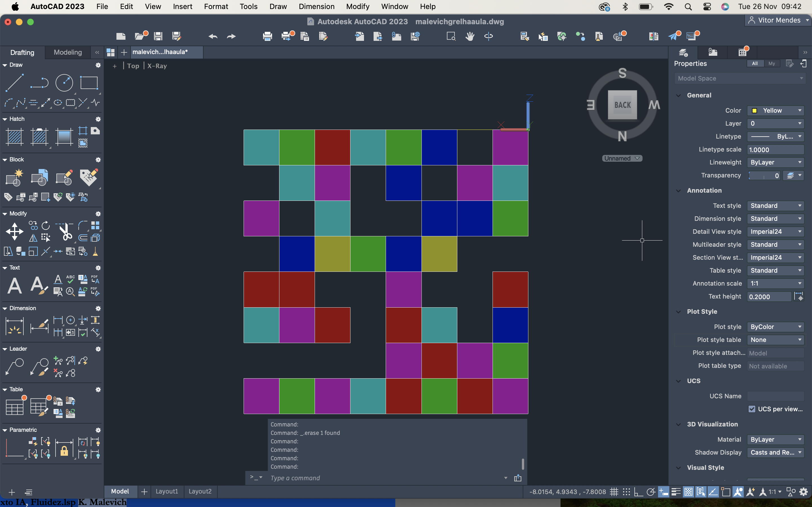Collapse the Annotation properties section

(678, 190)
